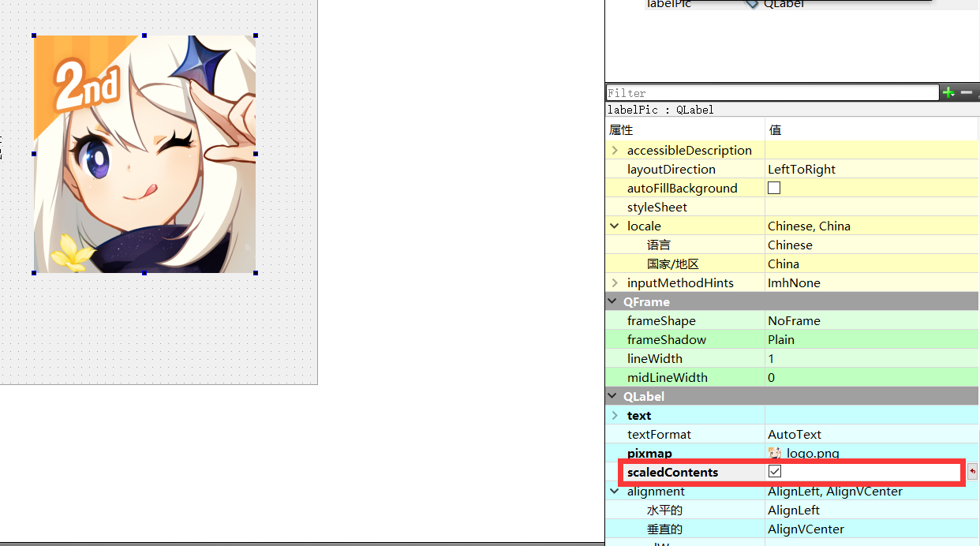980x546 pixels.
Task: Select the textFormat property name
Action: [x=659, y=434]
